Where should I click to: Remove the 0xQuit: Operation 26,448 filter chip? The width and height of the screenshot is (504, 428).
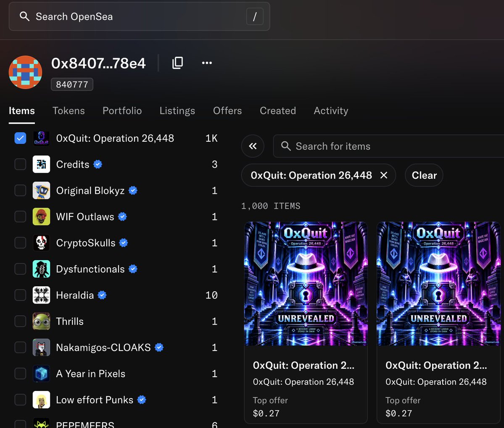coord(383,175)
